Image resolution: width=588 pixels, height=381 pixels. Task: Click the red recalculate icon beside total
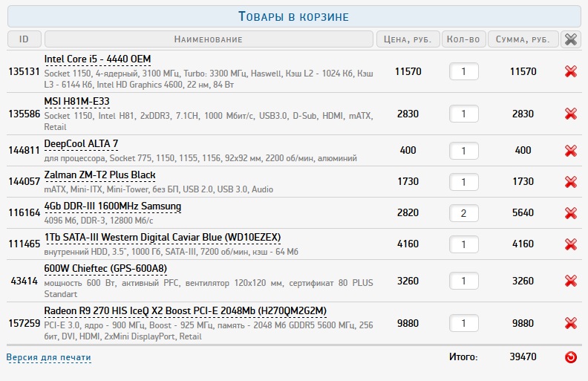pyautogui.click(x=571, y=357)
